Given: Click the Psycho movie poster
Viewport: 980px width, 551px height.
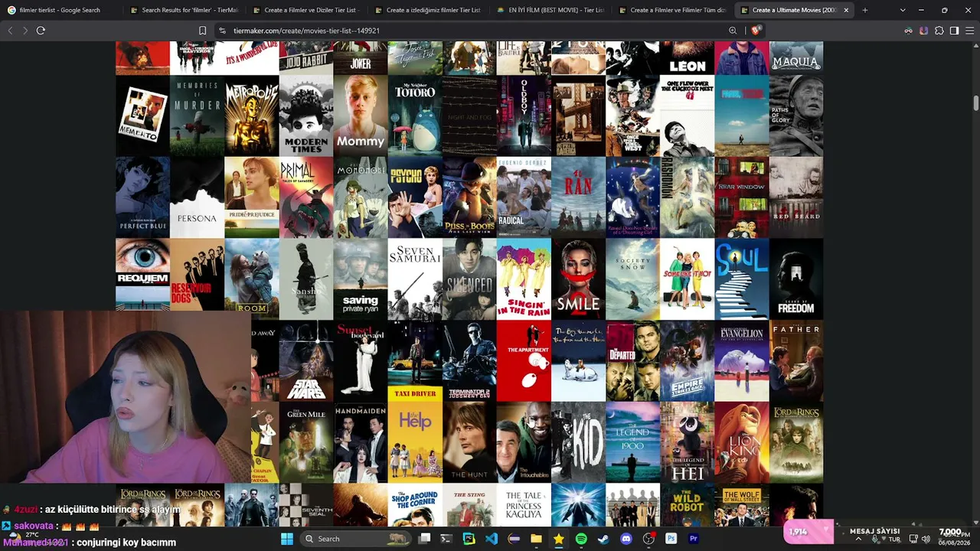Looking at the screenshot, I should pyautogui.click(x=415, y=197).
